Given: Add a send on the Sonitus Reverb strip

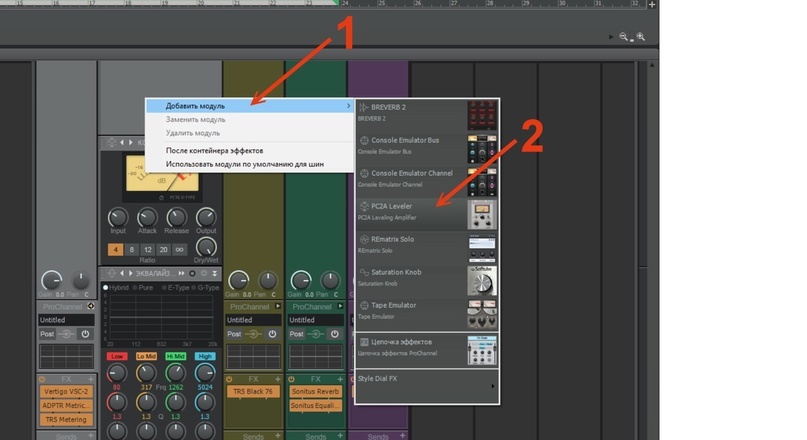Looking at the screenshot, I should (340, 436).
